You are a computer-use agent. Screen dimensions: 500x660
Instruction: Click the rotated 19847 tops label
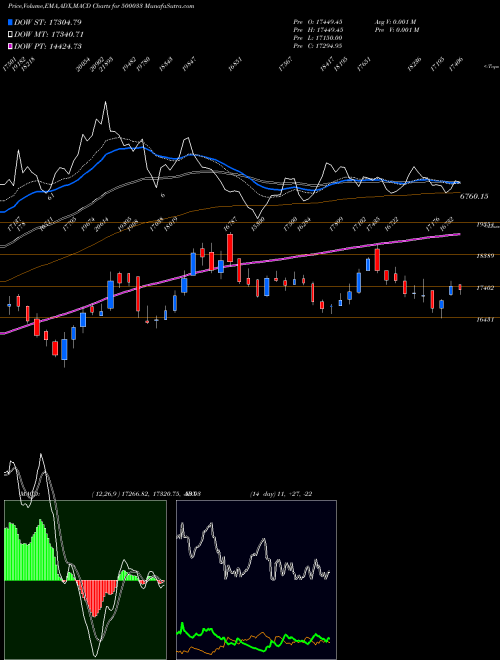pyautogui.click(x=189, y=64)
